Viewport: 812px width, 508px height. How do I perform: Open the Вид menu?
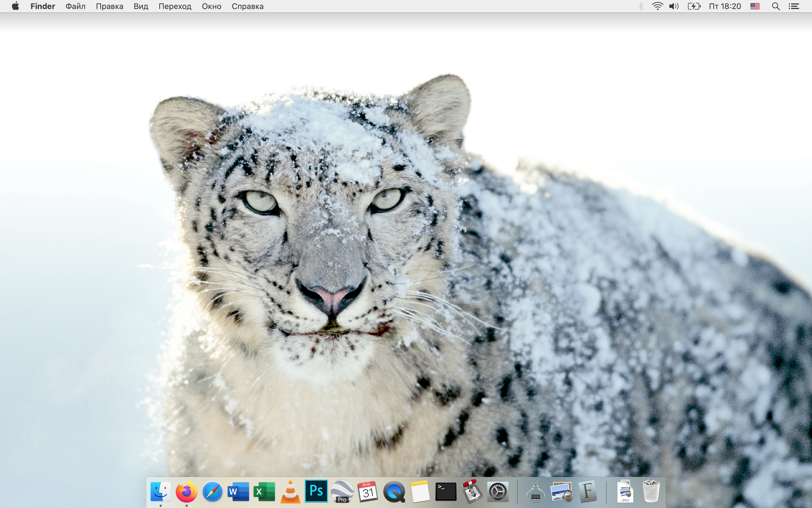[x=141, y=6]
